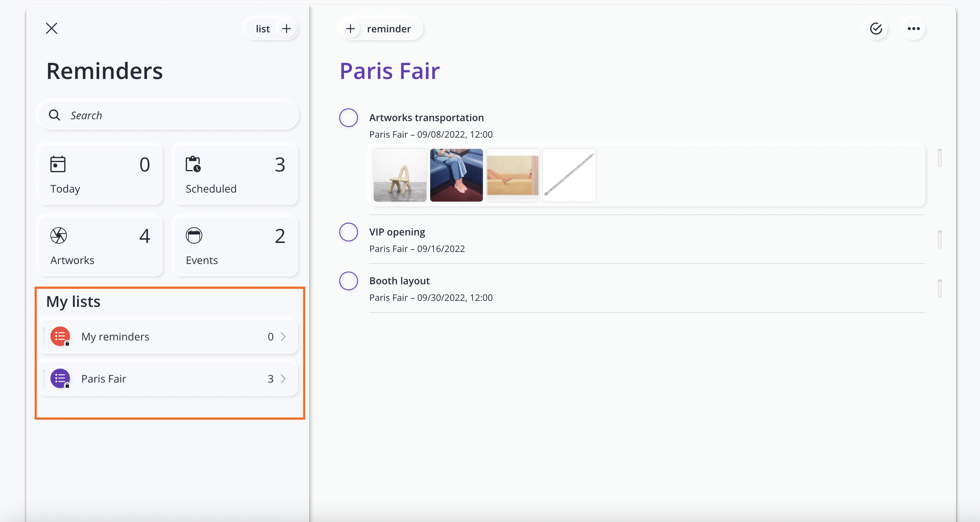
Task: Click the Paris Fair count 3
Action: click(270, 379)
